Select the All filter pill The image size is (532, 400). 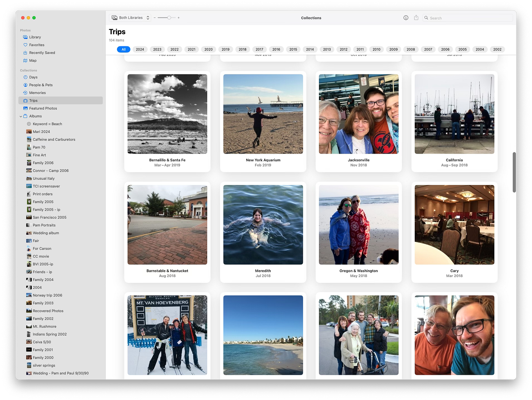pos(123,49)
